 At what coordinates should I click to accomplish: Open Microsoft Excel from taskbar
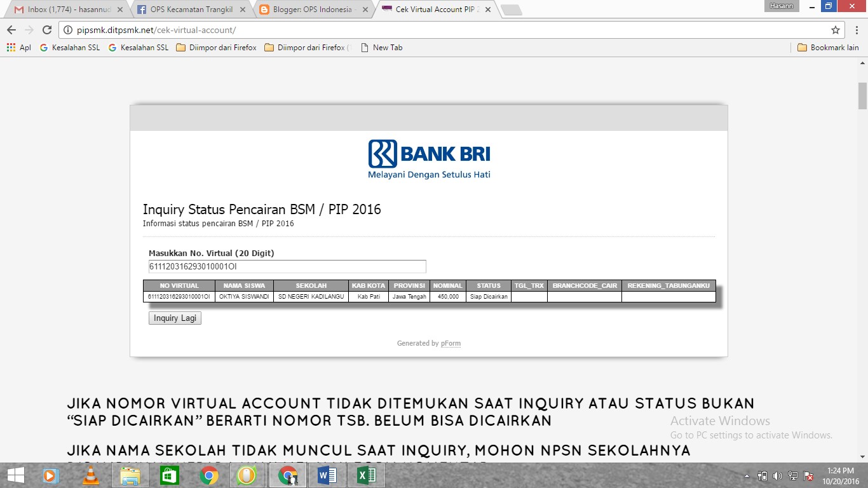(367, 475)
